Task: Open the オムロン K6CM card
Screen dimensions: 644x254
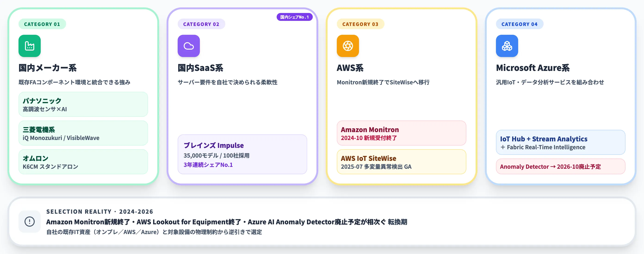Action: coord(83,162)
